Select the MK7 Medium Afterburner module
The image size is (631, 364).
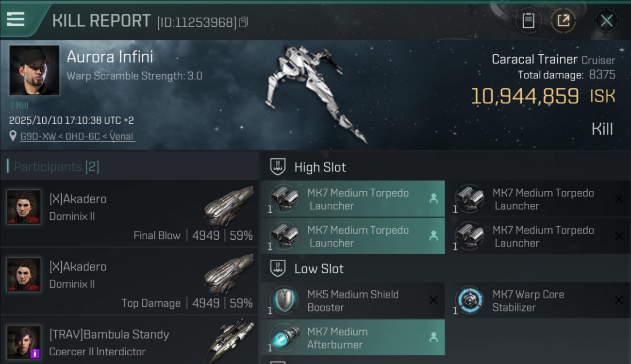pyautogui.click(x=353, y=338)
